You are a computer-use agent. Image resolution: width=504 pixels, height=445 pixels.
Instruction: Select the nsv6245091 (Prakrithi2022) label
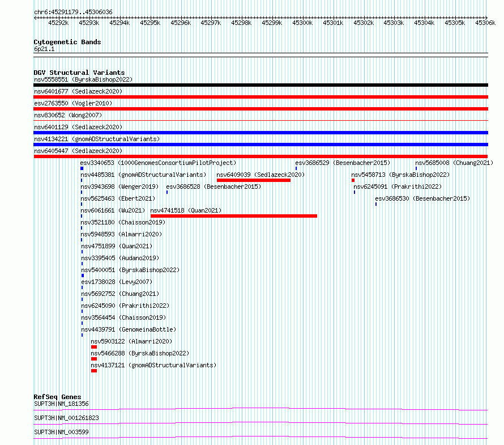(398, 187)
